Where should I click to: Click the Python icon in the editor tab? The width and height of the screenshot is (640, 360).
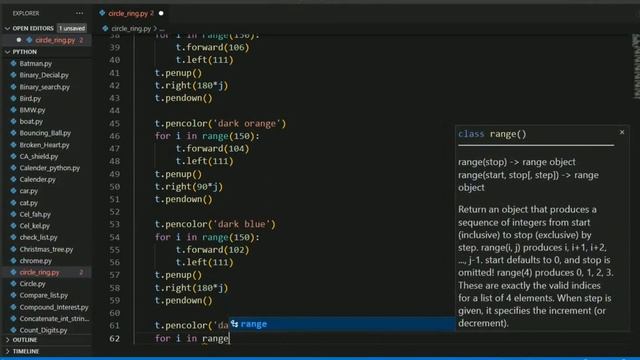tap(102, 13)
